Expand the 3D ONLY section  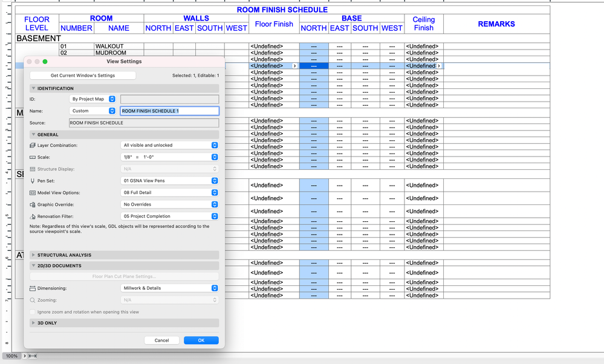point(48,323)
